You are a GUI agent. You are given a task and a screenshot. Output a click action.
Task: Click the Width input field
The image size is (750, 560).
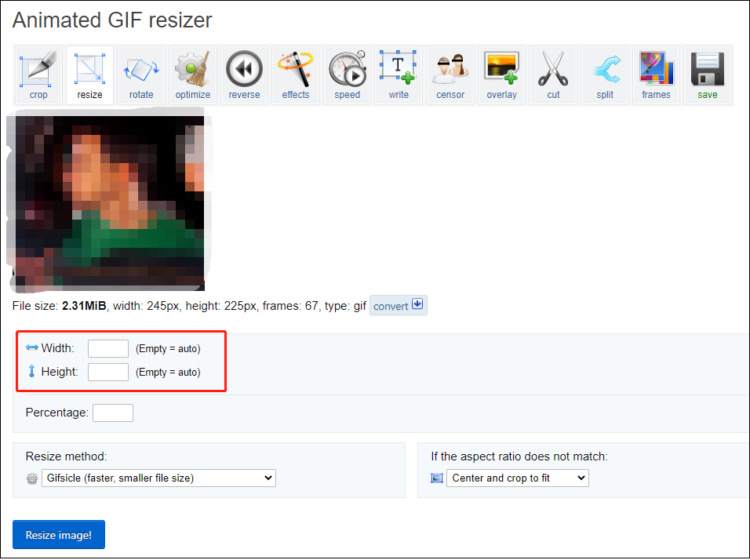[x=107, y=348]
